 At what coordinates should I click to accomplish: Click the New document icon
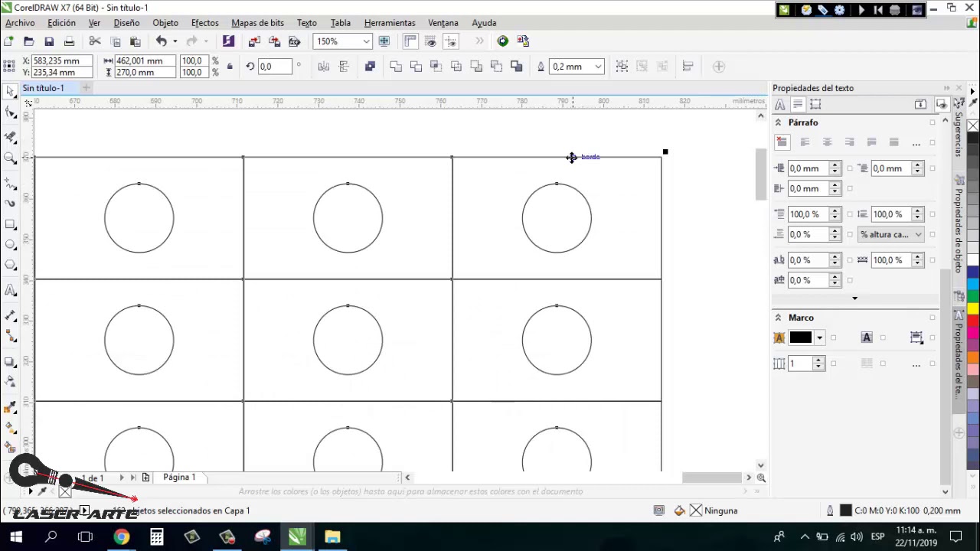click(8, 41)
